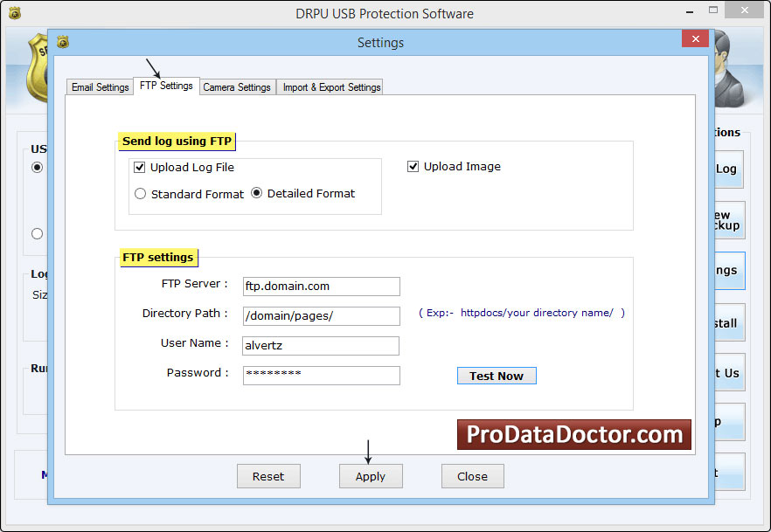Click inside the Password field

320,375
